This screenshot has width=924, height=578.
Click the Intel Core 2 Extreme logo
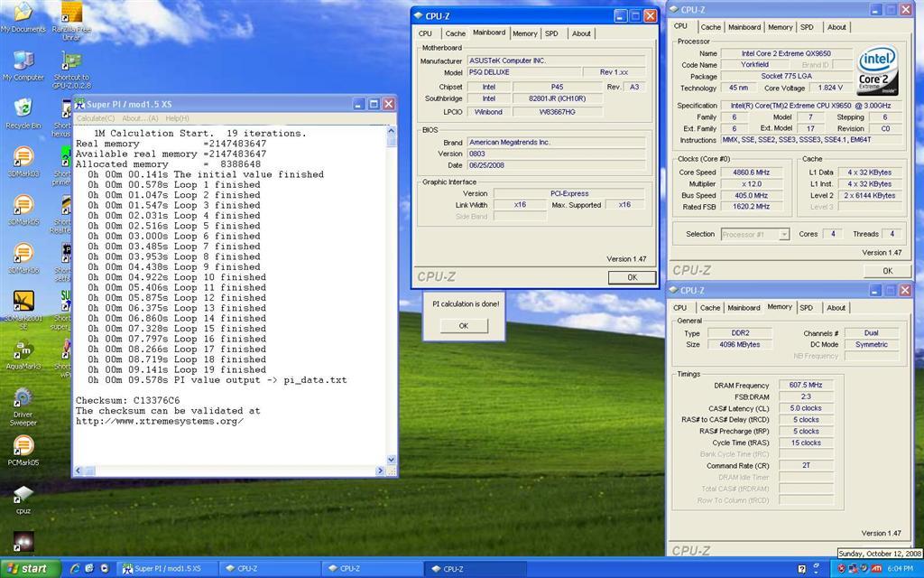pyautogui.click(x=877, y=70)
